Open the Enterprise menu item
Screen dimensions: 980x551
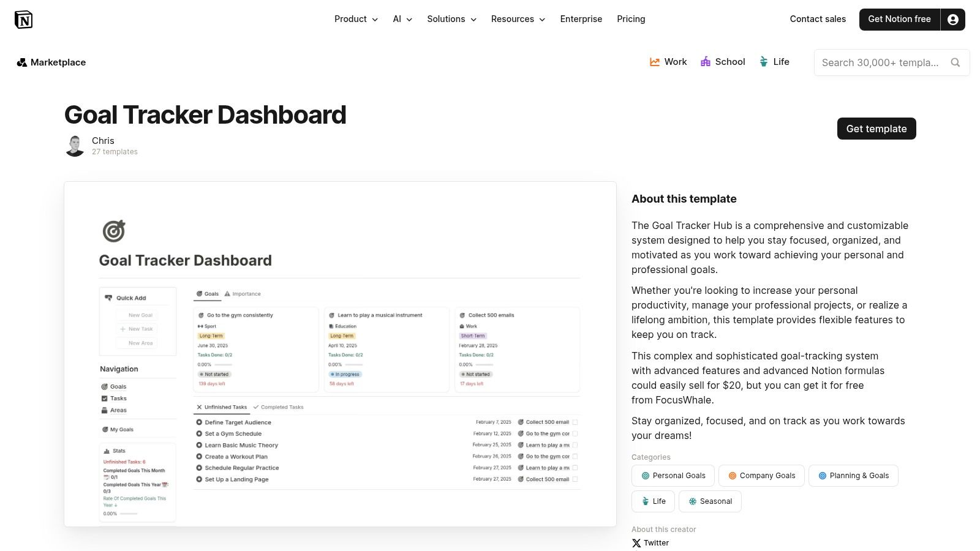tap(581, 19)
